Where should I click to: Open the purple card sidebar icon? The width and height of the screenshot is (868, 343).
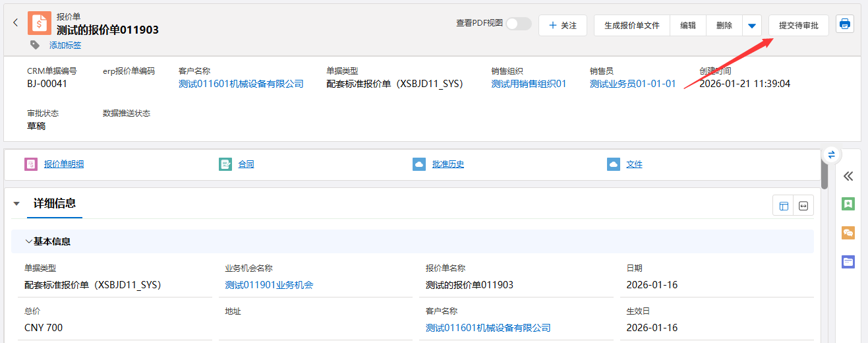click(x=848, y=262)
